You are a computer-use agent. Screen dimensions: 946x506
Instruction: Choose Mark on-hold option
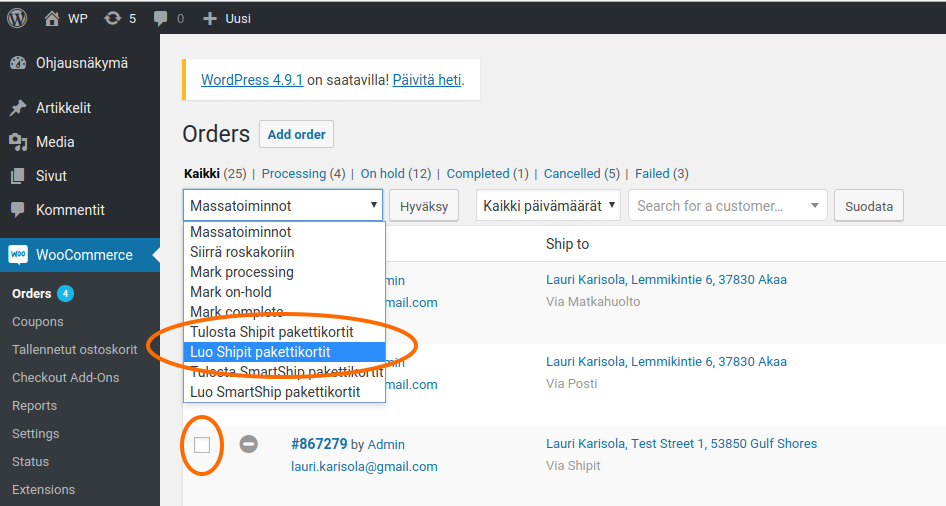click(x=284, y=292)
